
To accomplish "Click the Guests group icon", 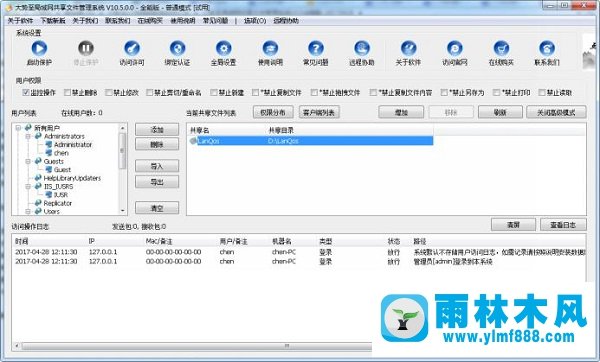I will point(38,161).
